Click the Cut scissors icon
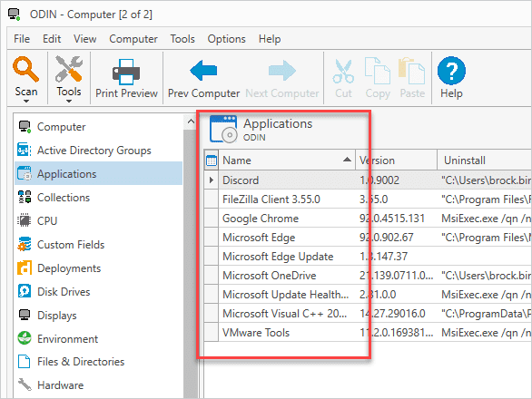Image resolution: width=532 pixels, height=399 pixels. point(343,72)
